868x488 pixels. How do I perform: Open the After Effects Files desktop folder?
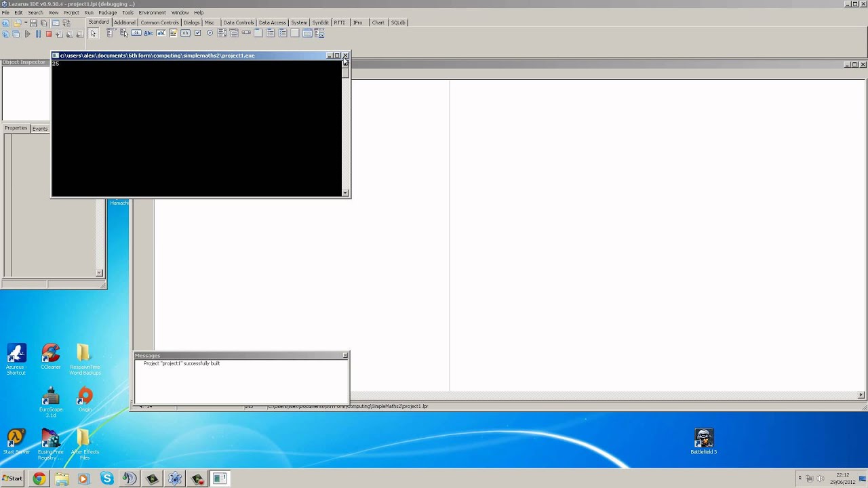point(85,444)
